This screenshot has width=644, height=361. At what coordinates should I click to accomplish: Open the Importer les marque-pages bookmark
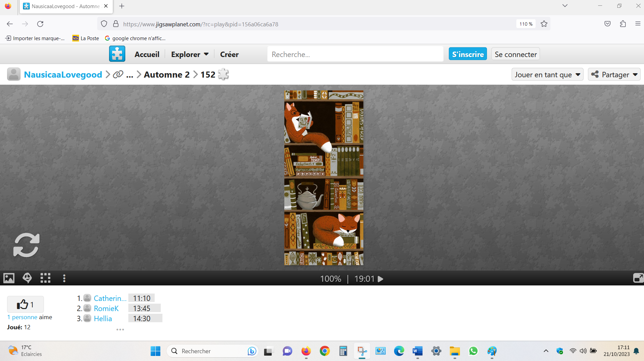coord(35,38)
